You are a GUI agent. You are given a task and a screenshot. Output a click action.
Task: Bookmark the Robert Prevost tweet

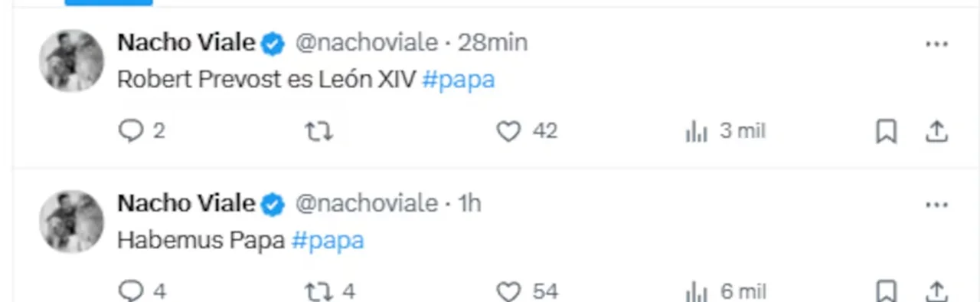coord(886,133)
